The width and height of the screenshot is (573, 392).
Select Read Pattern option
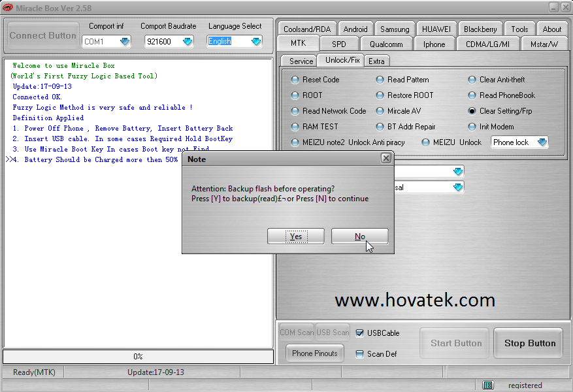[402, 80]
